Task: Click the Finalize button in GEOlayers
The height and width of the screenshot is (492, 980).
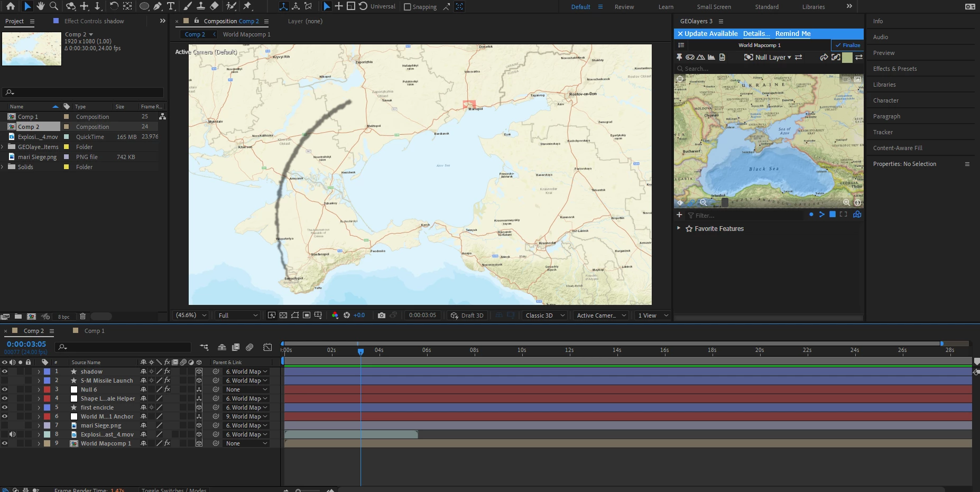Action: (847, 45)
